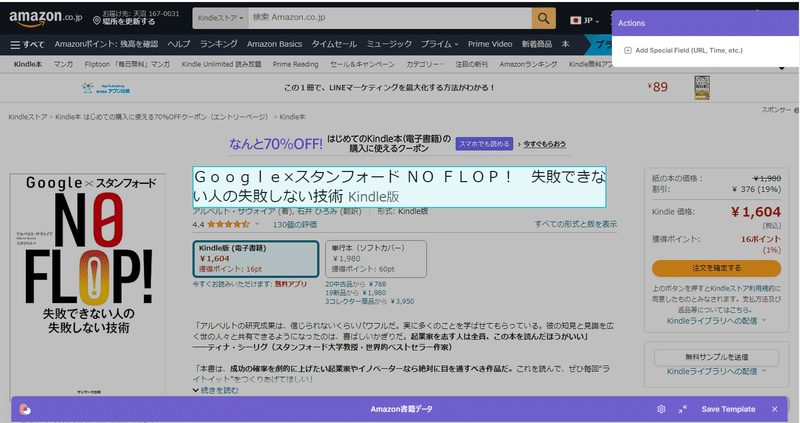Expand the プライム menu dropdown
The height and width of the screenshot is (423, 800).
(x=439, y=44)
